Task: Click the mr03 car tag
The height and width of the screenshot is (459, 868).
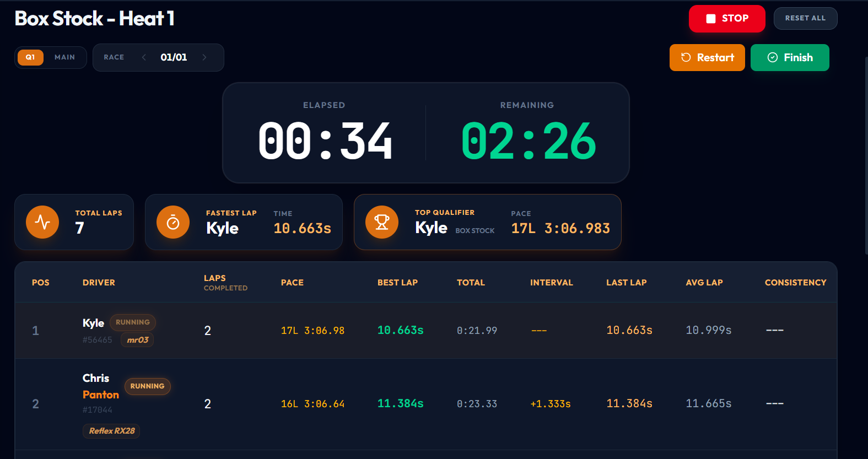Action: [x=137, y=340]
